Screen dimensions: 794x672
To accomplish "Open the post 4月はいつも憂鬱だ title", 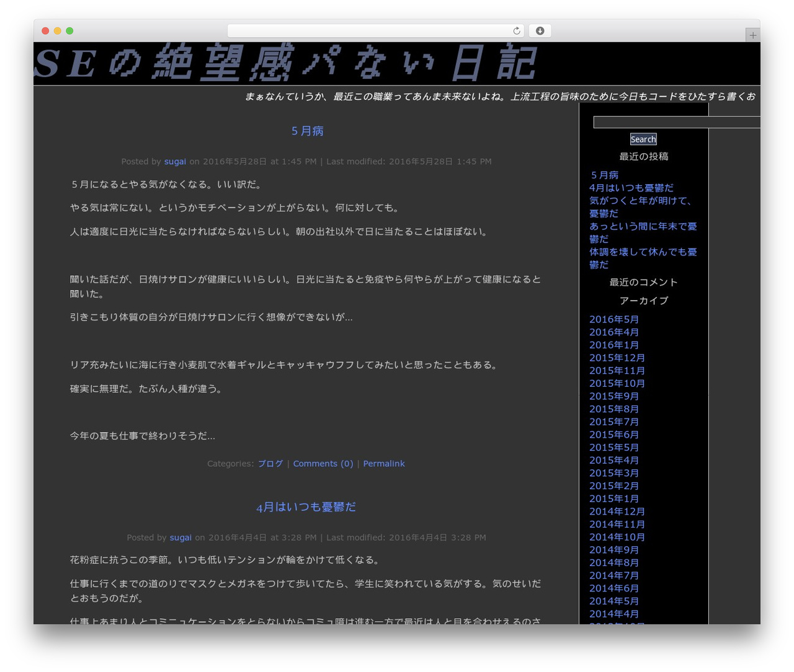I will (x=306, y=507).
